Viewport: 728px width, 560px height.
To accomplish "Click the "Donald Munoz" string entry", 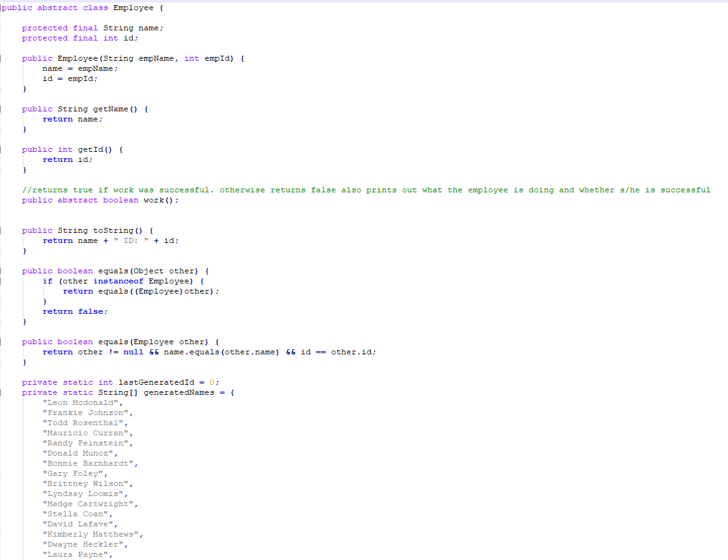I will (80, 453).
